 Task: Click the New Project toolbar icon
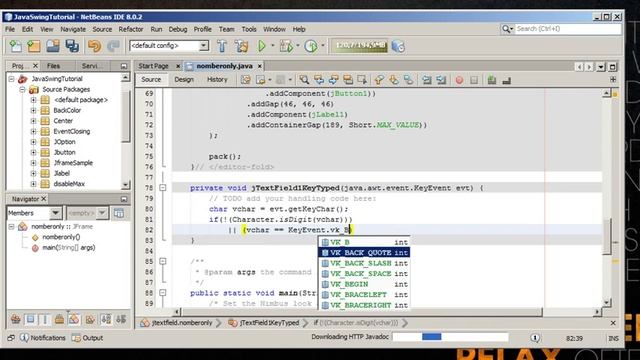34,46
